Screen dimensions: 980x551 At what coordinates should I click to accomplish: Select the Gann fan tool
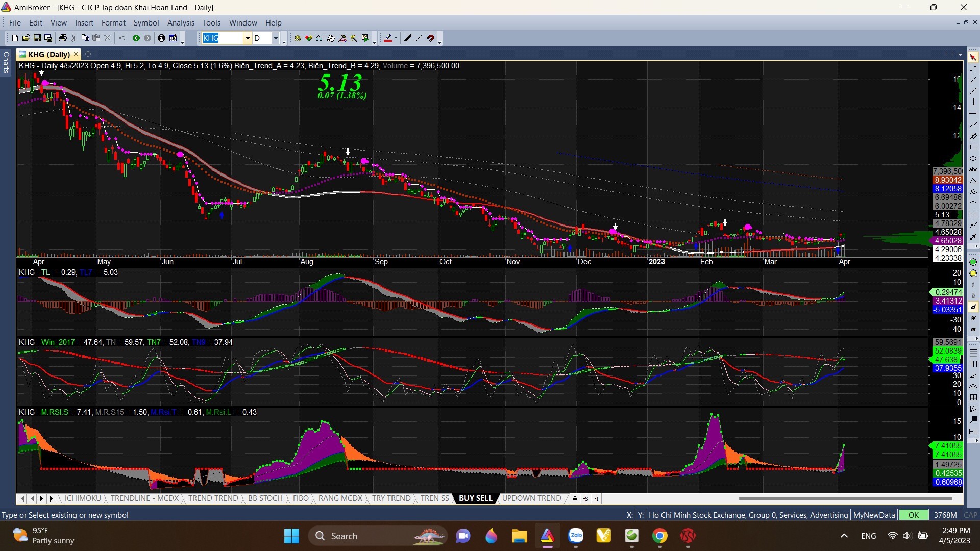point(973,409)
